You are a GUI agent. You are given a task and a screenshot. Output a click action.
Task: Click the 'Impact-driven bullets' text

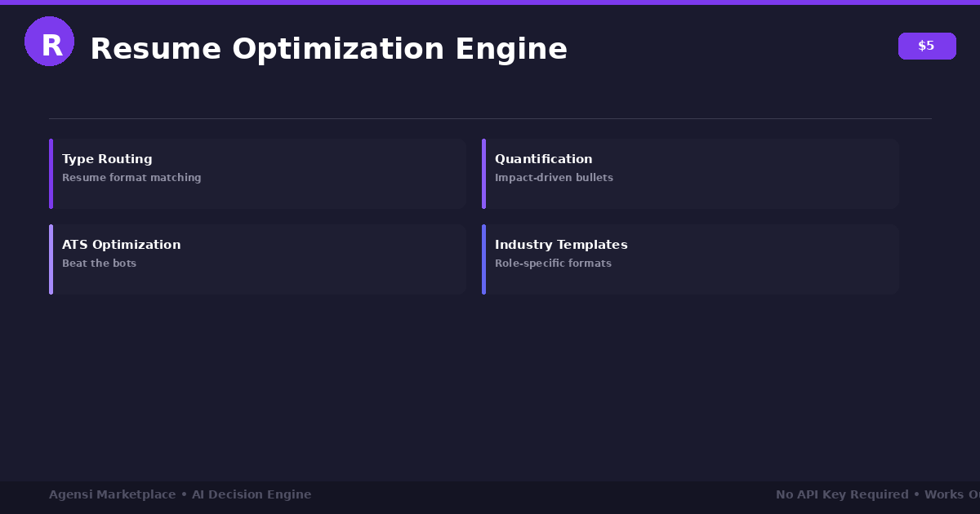point(554,178)
